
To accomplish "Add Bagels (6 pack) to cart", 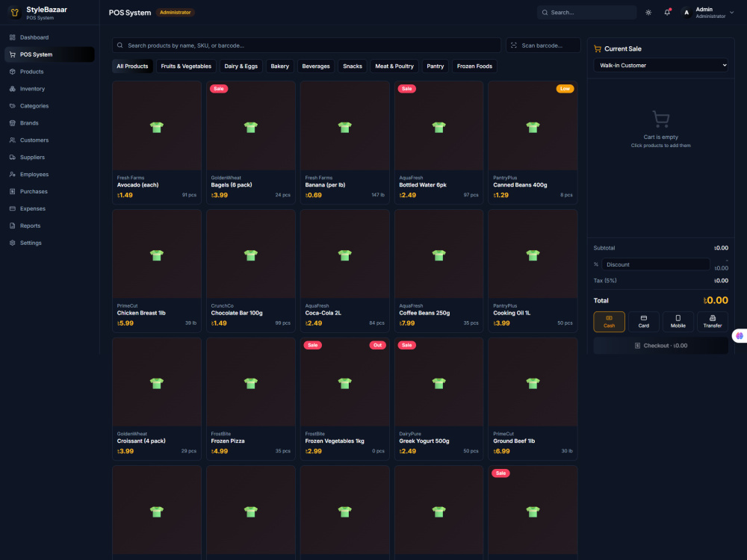I will tap(250, 143).
